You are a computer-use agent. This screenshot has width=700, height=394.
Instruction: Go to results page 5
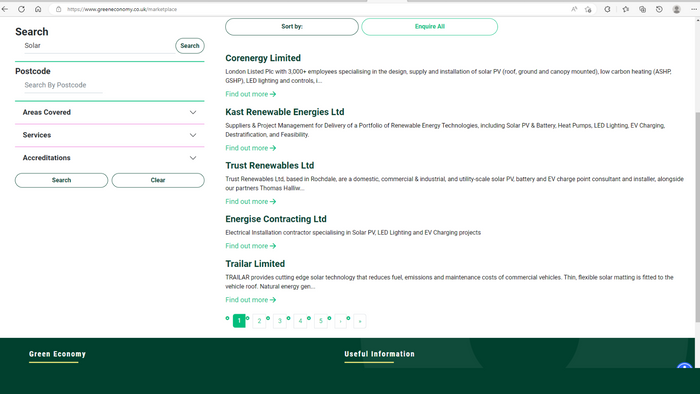321,321
